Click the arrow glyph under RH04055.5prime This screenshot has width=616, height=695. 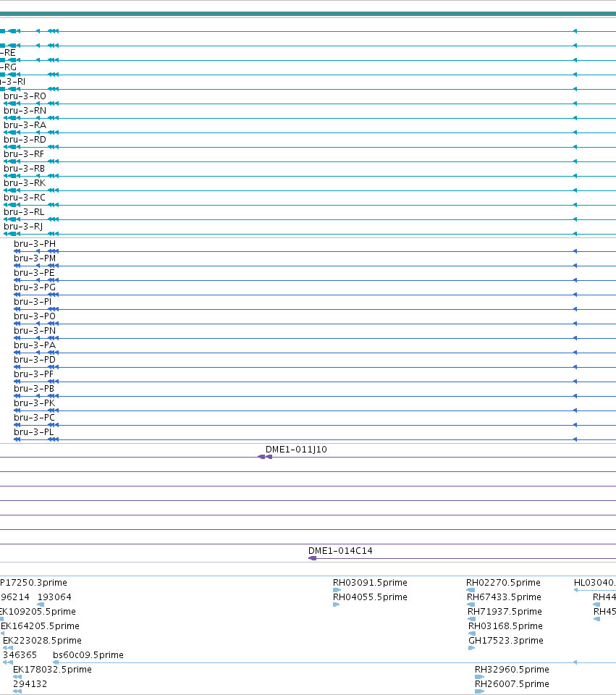pos(336,605)
